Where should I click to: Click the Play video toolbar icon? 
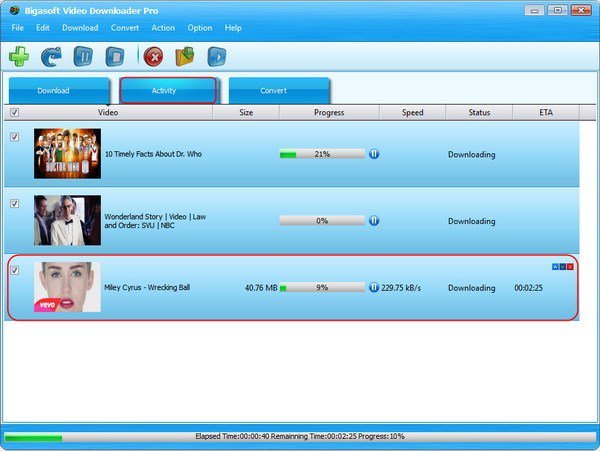pos(217,57)
